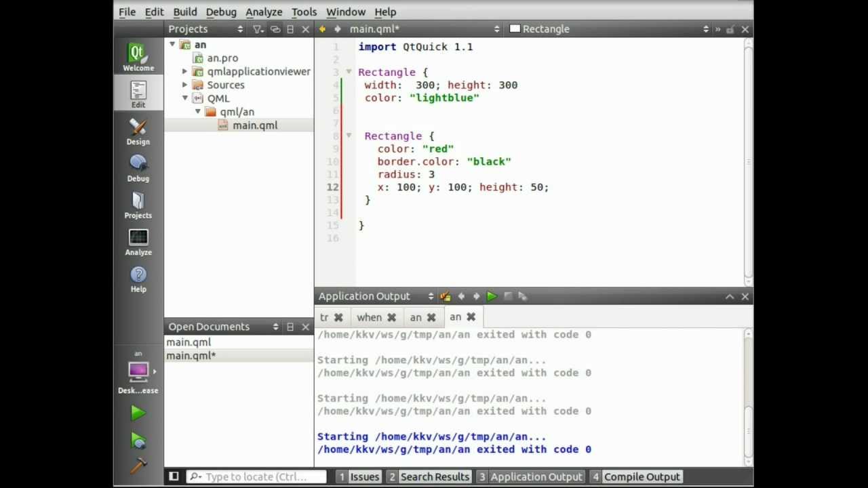The height and width of the screenshot is (488, 868).
Task: Open the Debug menu
Action: 221,12
